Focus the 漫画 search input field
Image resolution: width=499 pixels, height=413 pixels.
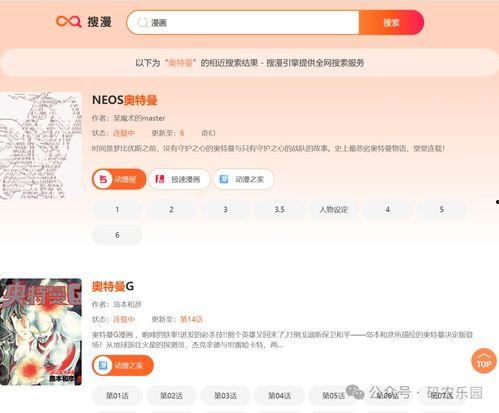[243, 23]
